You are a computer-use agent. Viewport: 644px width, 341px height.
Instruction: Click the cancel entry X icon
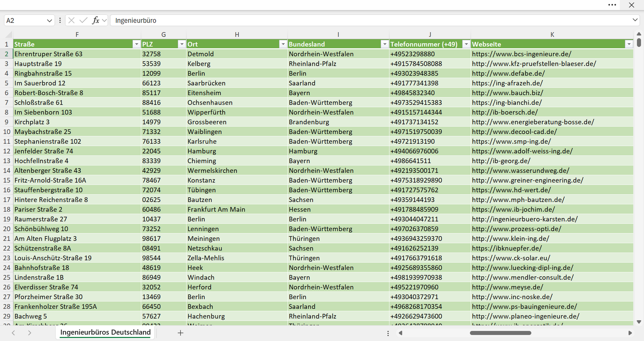(x=71, y=20)
